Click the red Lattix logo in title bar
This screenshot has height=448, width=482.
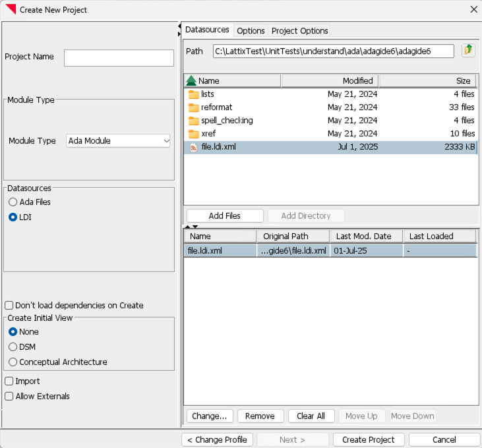11,9
